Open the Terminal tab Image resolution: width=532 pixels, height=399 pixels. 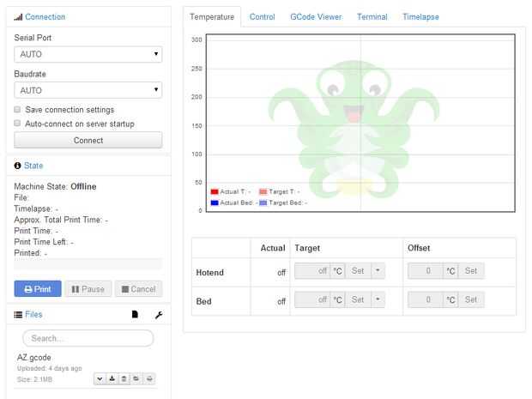[x=372, y=16]
